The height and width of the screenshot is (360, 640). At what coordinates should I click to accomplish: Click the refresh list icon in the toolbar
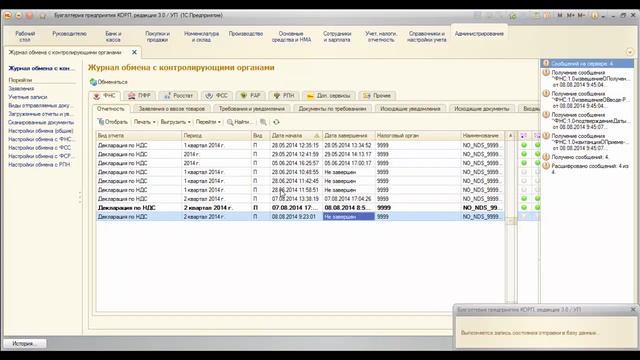point(276,122)
